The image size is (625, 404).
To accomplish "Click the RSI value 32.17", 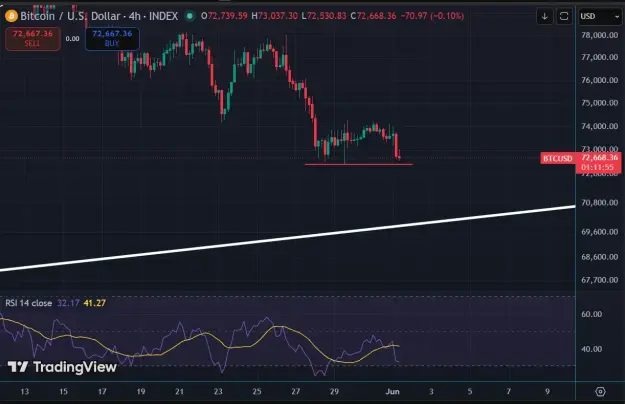I will click(68, 303).
